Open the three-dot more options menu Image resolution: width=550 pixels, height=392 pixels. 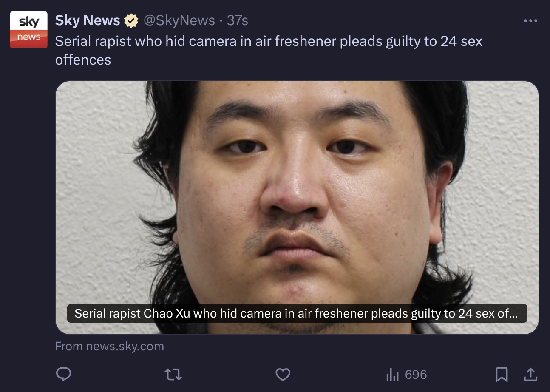[530, 20]
